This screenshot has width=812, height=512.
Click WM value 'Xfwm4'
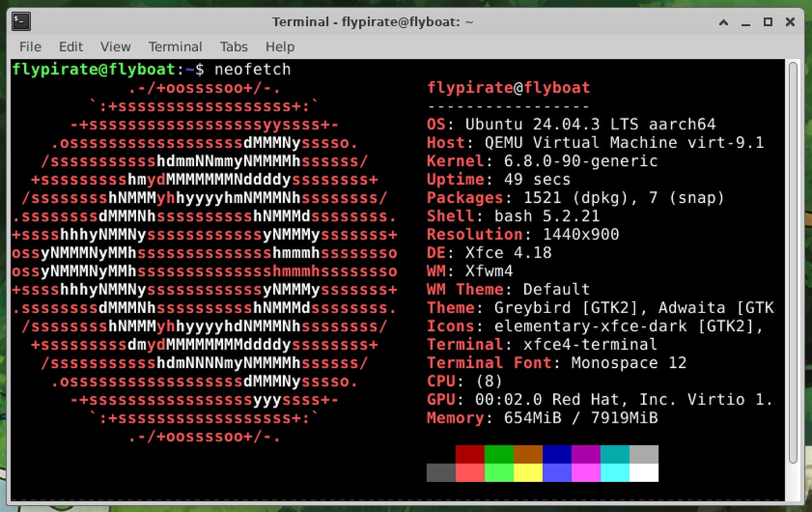pos(489,271)
